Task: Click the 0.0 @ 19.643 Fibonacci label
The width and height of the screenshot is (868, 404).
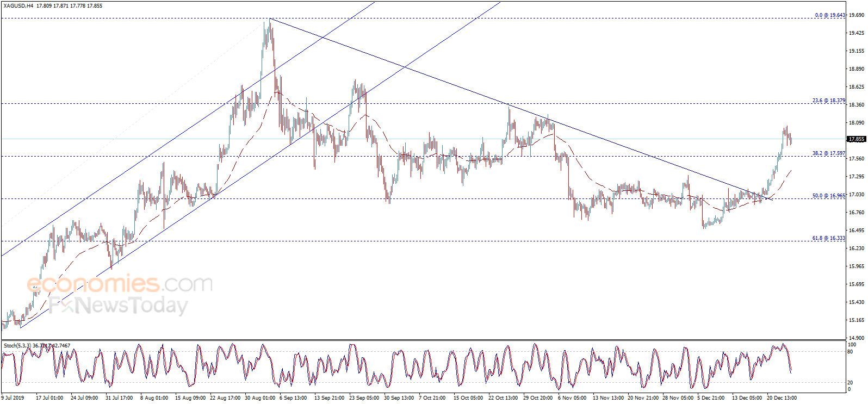Action: pos(830,15)
